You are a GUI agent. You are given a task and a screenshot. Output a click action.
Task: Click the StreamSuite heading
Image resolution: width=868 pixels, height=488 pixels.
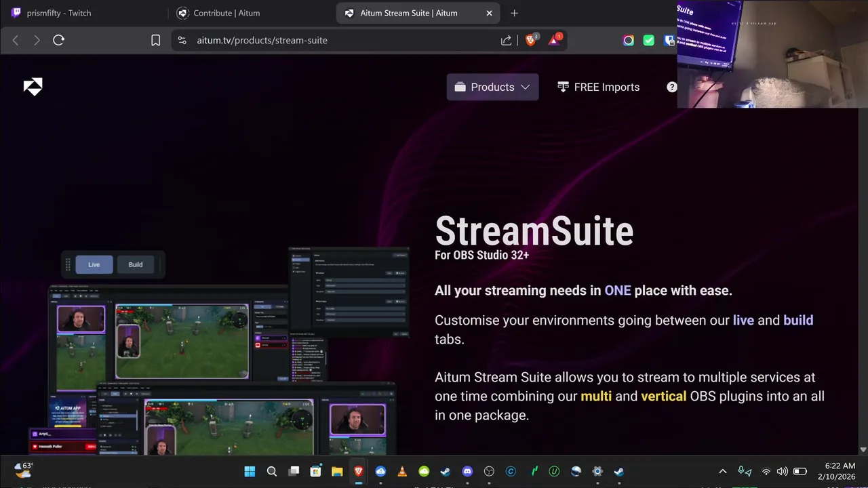(534, 231)
